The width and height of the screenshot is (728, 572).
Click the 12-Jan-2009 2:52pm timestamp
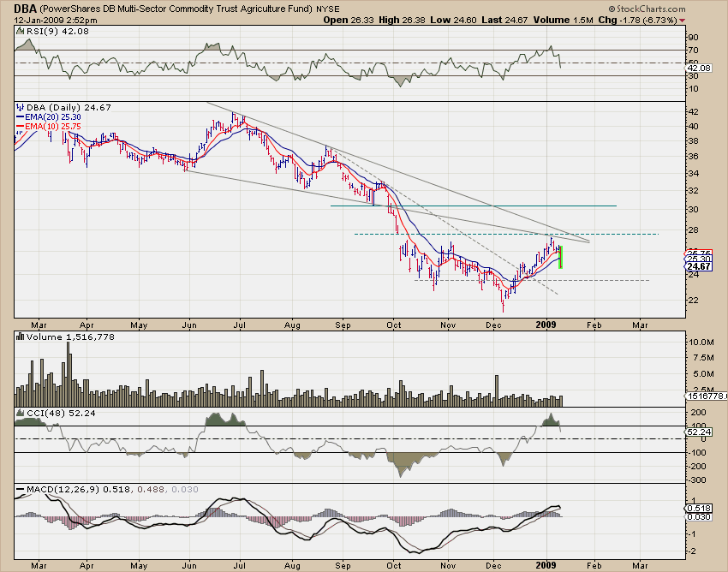point(56,20)
